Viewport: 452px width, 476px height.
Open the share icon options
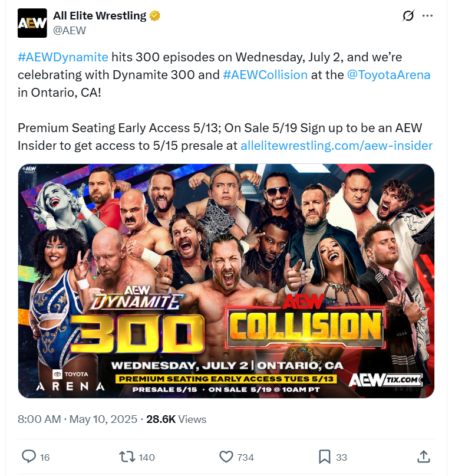click(x=423, y=457)
